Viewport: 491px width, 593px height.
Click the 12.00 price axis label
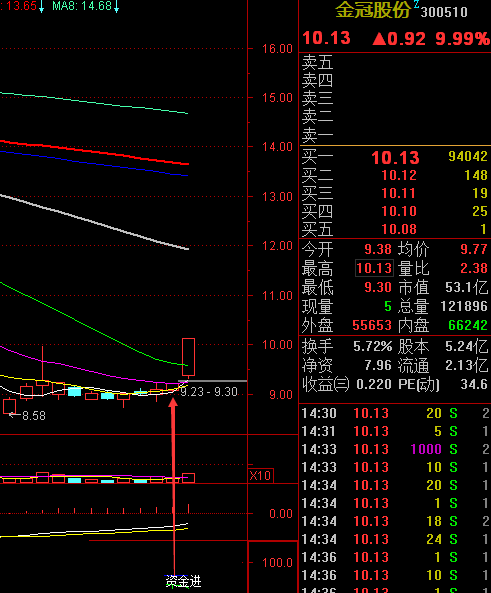tap(277, 246)
